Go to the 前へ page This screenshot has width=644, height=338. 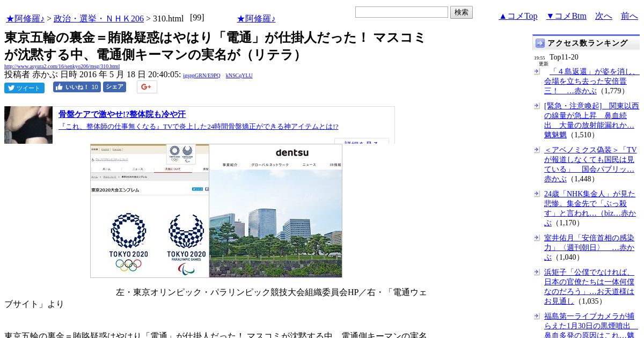(x=630, y=16)
